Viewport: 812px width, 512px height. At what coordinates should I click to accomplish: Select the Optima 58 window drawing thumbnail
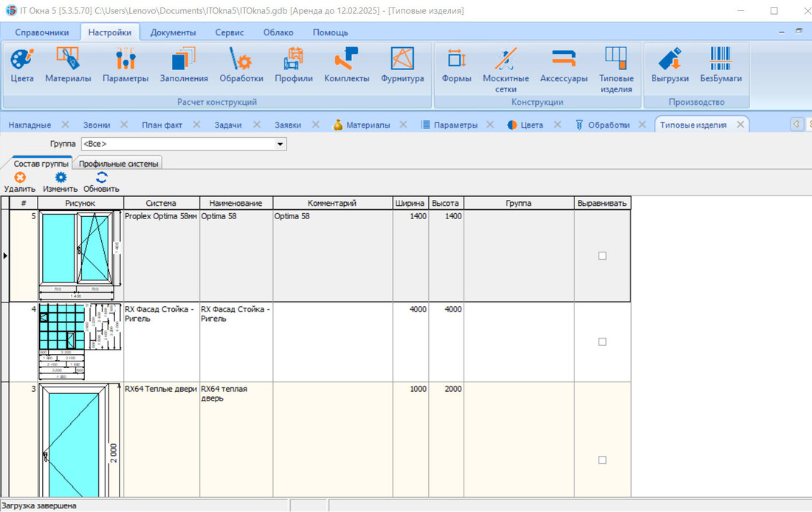click(x=80, y=256)
